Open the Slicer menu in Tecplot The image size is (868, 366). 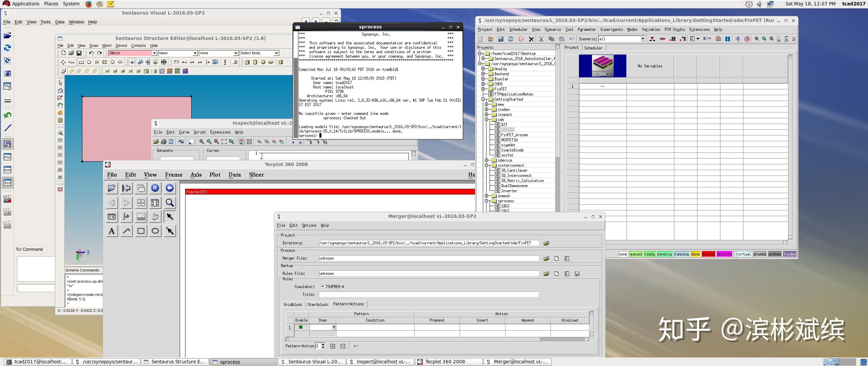pyautogui.click(x=256, y=175)
